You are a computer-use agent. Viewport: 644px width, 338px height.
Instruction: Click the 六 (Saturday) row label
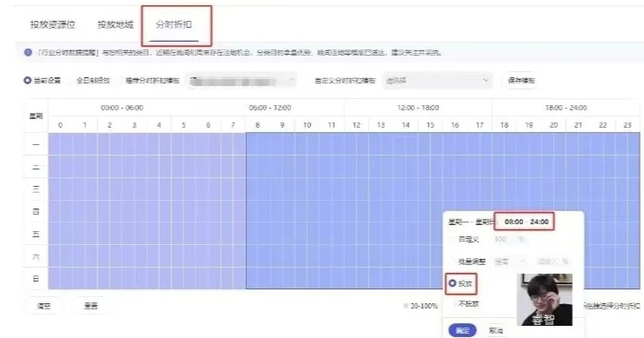(36, 256)
